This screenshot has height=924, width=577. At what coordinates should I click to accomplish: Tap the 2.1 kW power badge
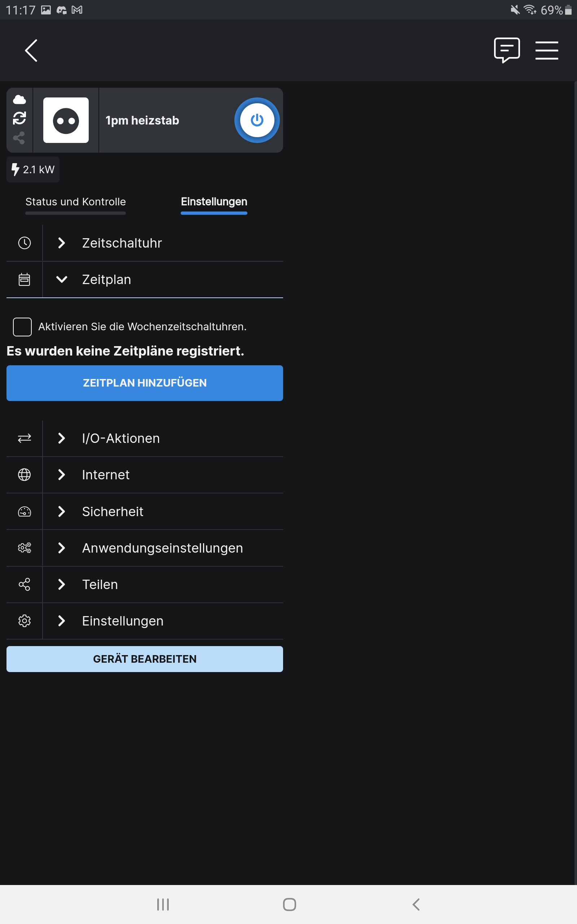click(x=33, y=170)
